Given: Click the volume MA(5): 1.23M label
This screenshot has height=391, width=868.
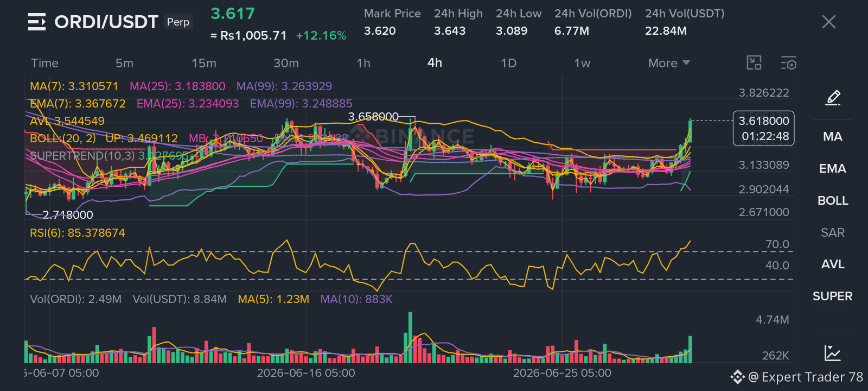Looking at the screenshot, I should tap(273, 299).
